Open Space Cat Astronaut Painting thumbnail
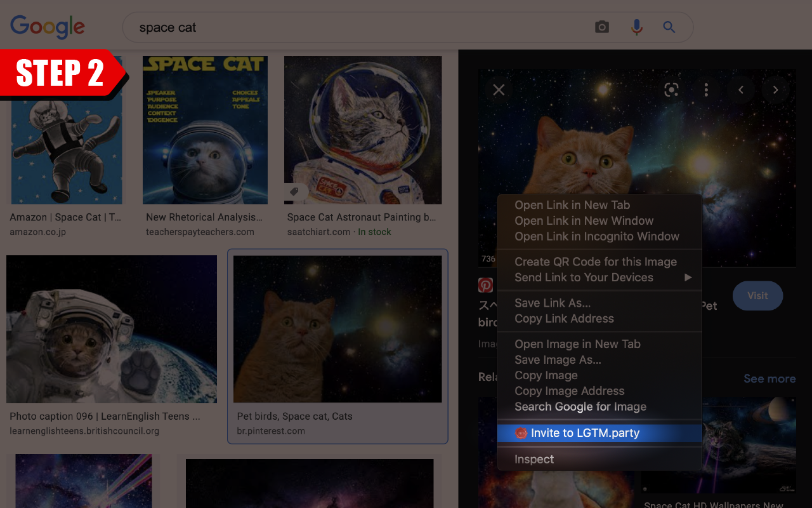This screenshot has width=812, height=508. (x=363, y=130)
